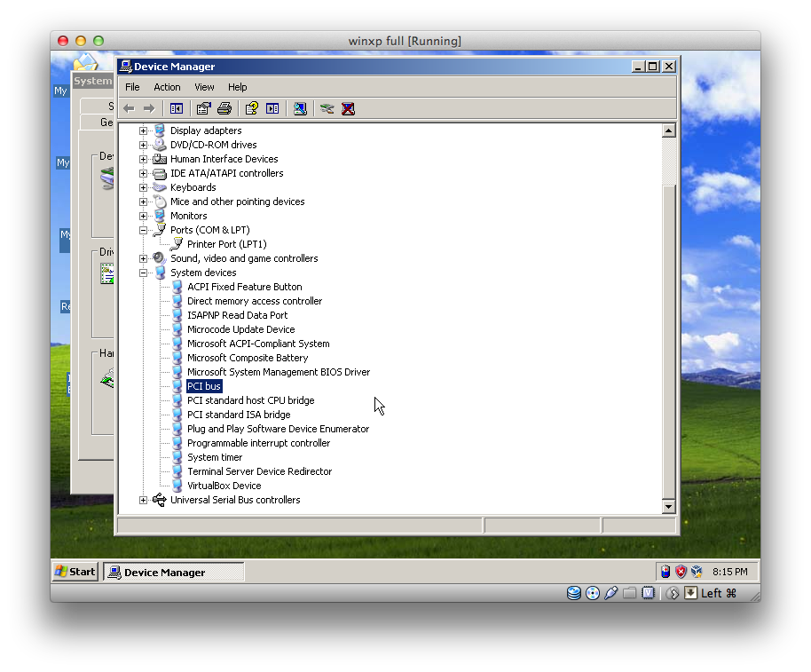Click the battery icon in system tray
The height and width of the screenshot is (672, 811).
[665, 573]
